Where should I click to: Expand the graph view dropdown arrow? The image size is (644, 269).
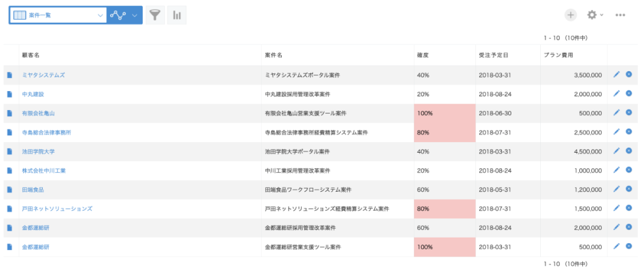click(134, 15)
